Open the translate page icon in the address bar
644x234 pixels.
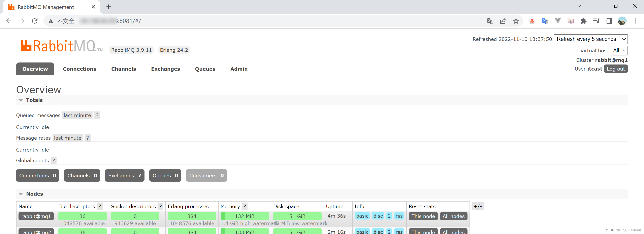[490, 21]
